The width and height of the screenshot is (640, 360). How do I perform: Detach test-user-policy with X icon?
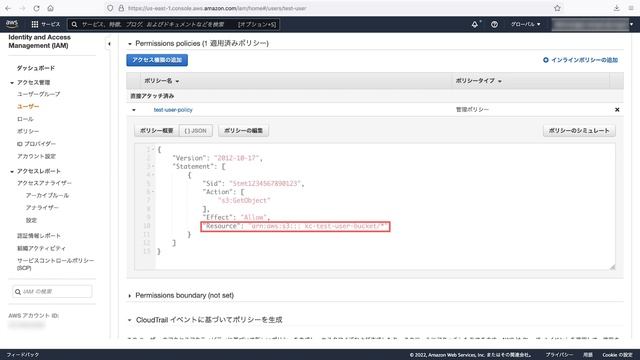617,110
